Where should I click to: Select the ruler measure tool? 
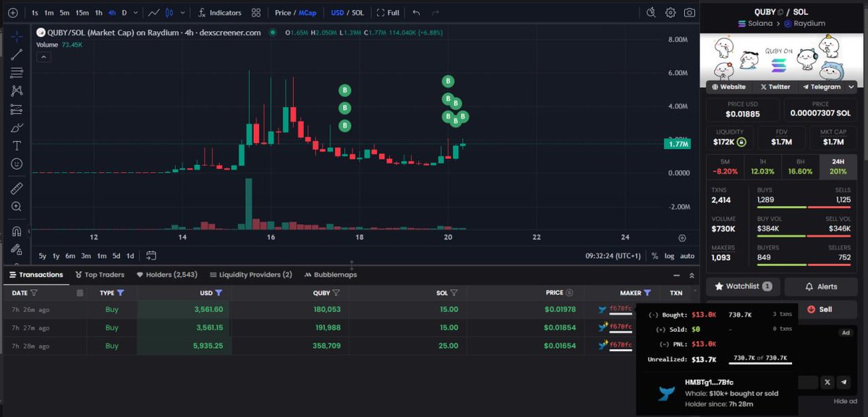[x=17, y=189]
